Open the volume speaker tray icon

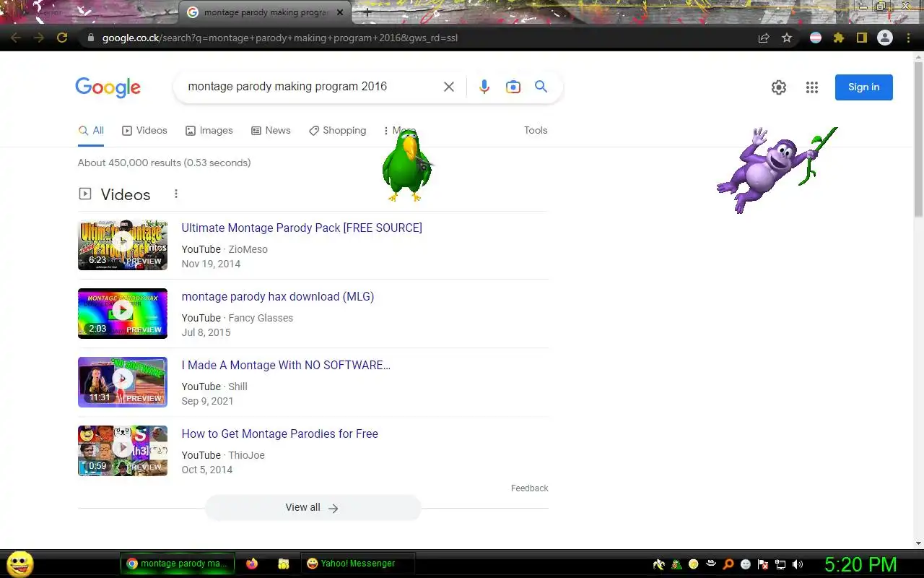798,564
